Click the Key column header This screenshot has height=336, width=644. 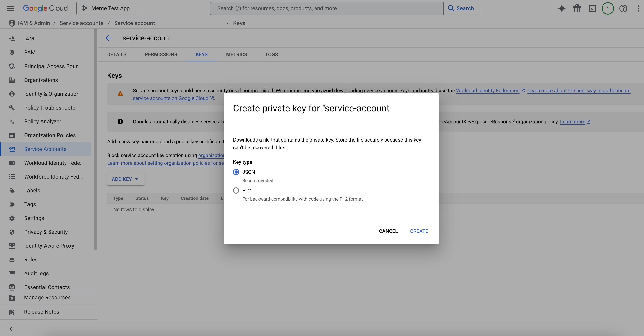pyautogui.click(x=165, y=198)
